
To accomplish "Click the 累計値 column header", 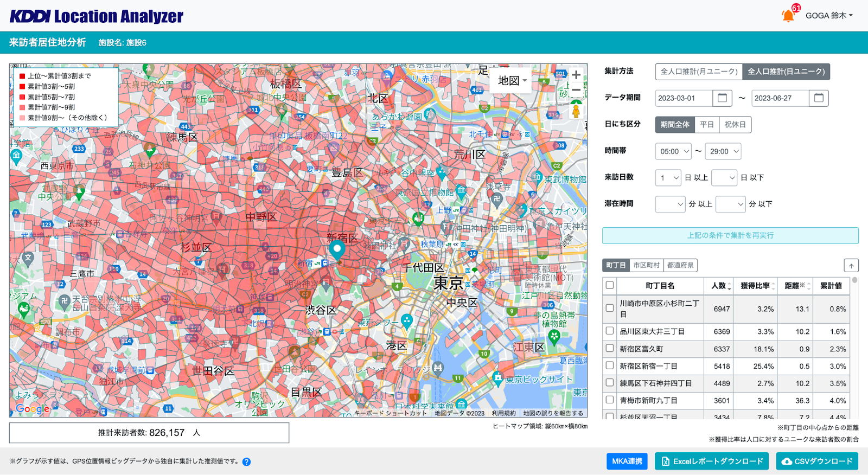I will tap(831, 286).
